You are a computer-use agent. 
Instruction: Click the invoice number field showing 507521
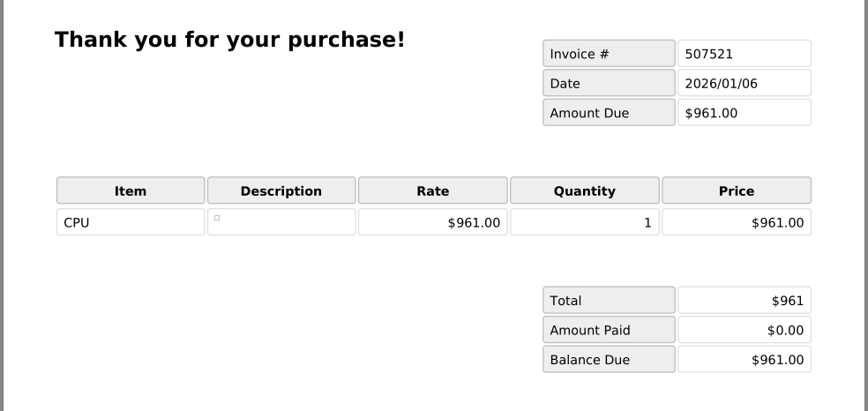point(744,54)
